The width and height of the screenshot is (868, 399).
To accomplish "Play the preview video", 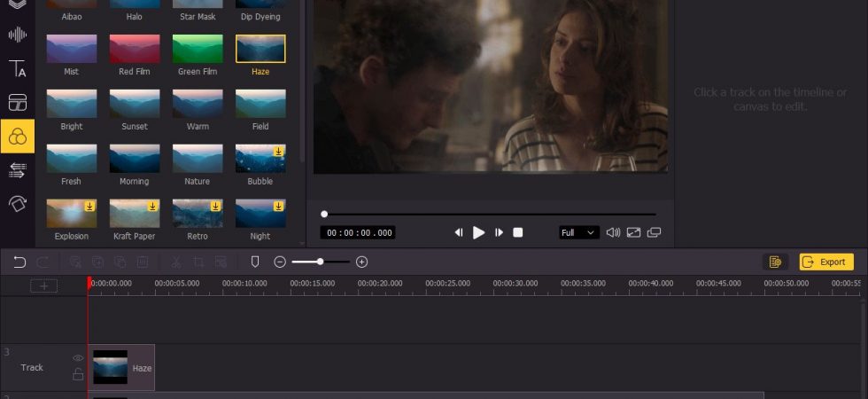I will [479, 232].
